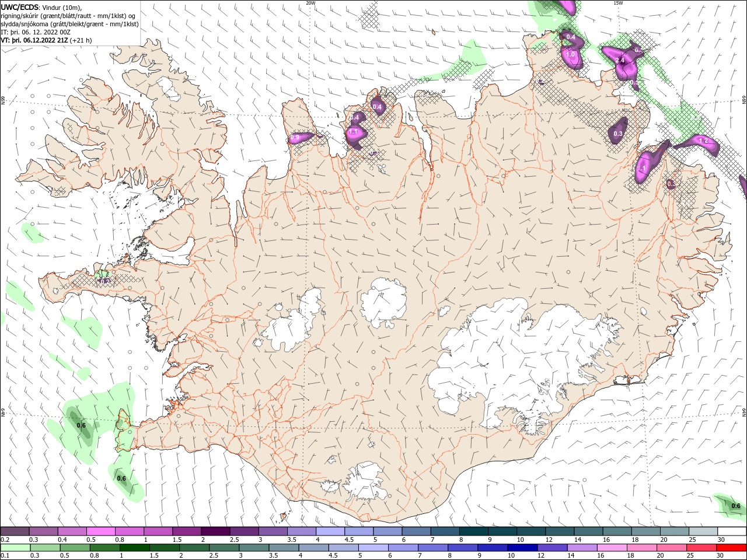747x560 pixels.
Task: Pick the light pink swatch at 16 on the rain scale
Action: 612,548
